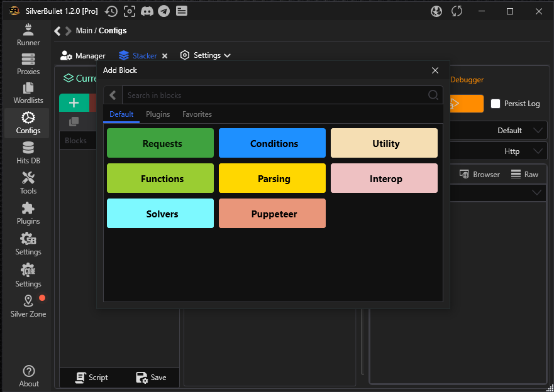Image resolution: width=554 pixels, height=392 pixels.
Task: Select the Configs sidebar item
Action: click(x=28, y=123)
